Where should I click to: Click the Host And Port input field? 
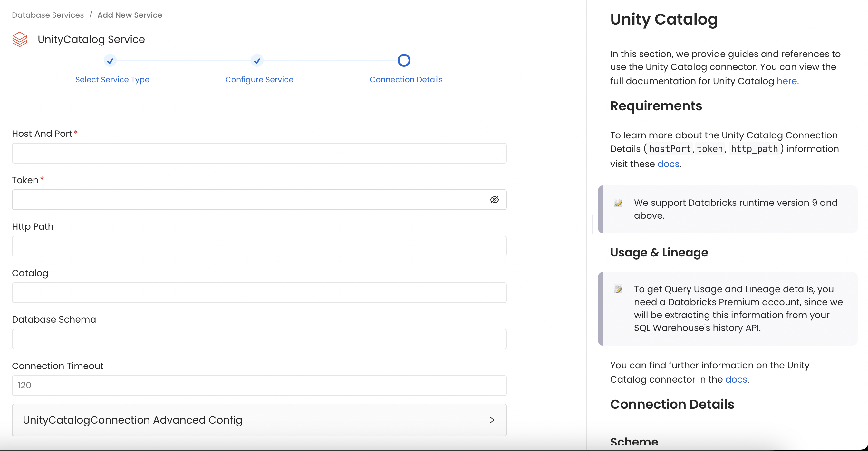tap(259, 153)
